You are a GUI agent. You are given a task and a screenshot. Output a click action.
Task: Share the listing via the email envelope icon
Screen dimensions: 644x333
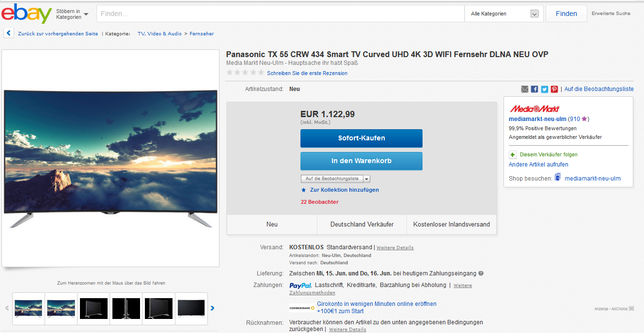pyautogui.click(x=525, y=89)
